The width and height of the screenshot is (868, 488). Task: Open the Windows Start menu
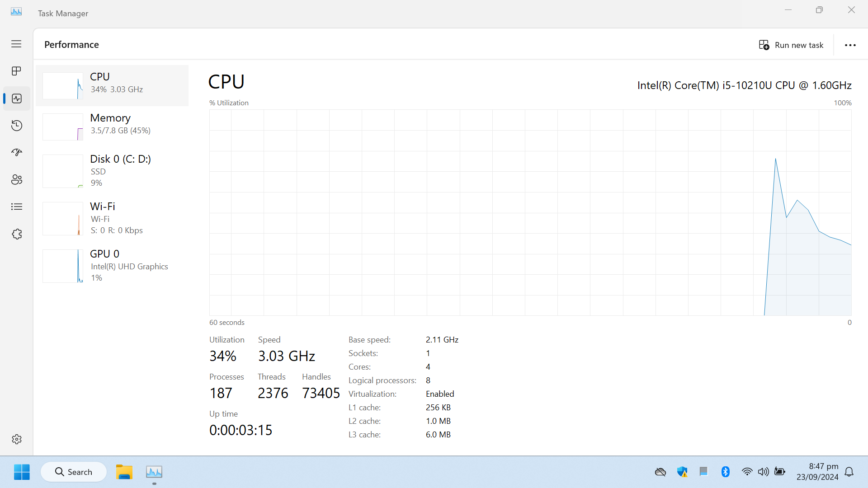(22, 472)
